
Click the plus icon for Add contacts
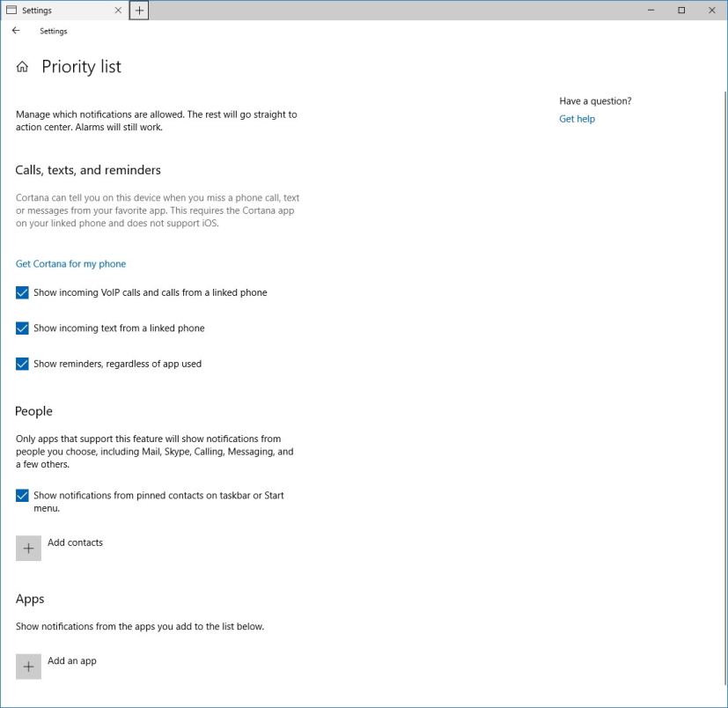coord(28,549)
